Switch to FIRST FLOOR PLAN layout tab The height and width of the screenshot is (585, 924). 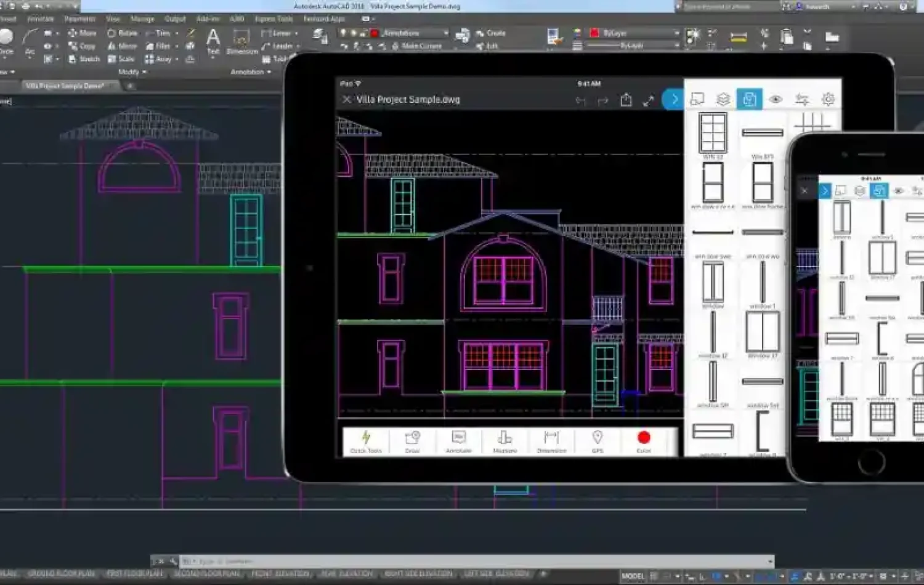click(135, 573)
